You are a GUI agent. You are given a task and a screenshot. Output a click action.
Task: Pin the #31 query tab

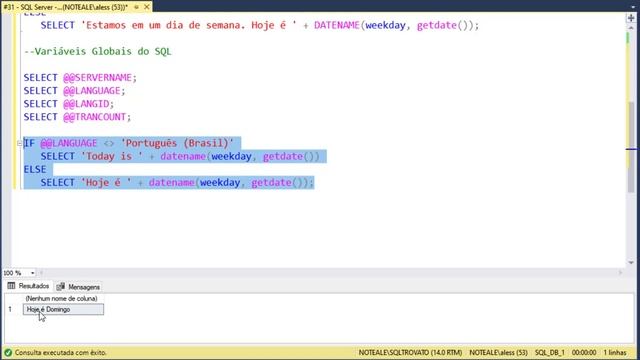tap(137, 7)
